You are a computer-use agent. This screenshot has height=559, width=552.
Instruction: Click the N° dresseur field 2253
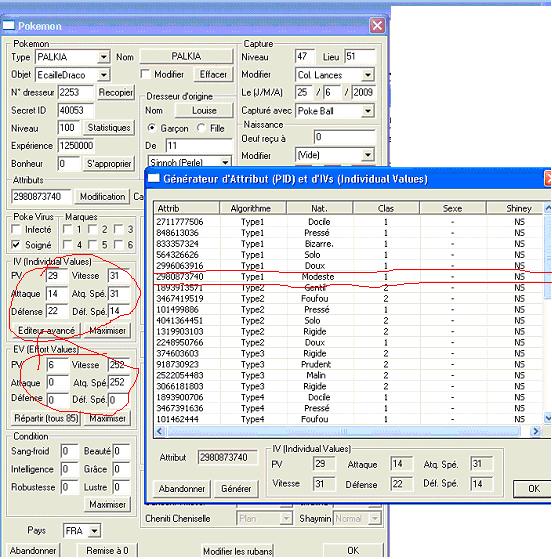[76, 92]
